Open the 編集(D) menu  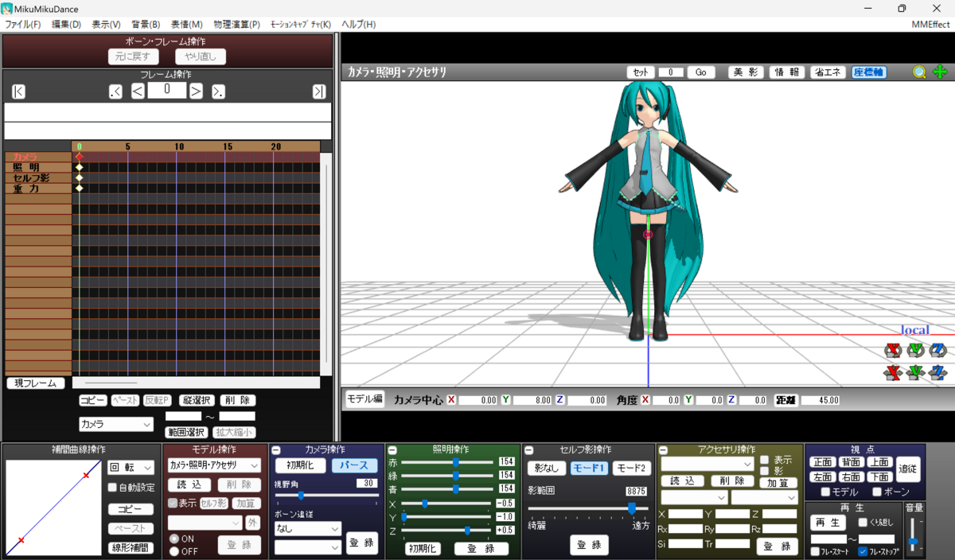coord(66,25)
